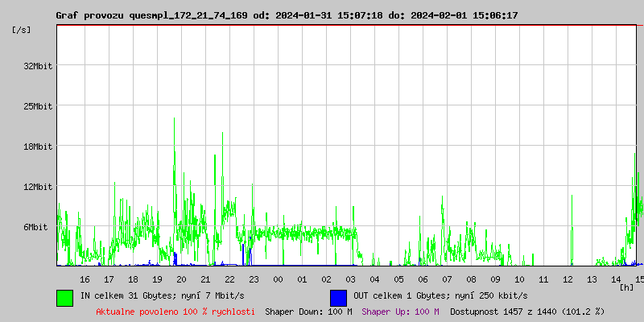This screenshot has height=322, width=644.
Task: Click the blue OUT legend swatch
Action: pos(338,297)
